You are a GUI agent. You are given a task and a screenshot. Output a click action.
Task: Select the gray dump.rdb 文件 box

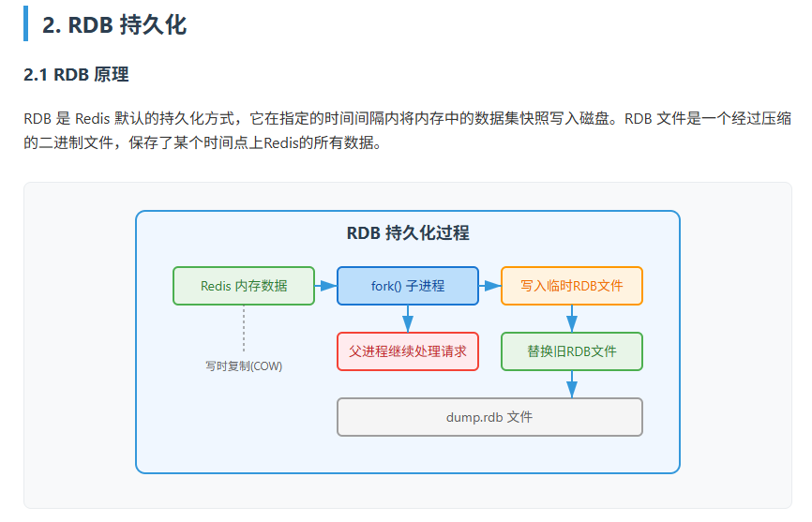pos(489,417)
